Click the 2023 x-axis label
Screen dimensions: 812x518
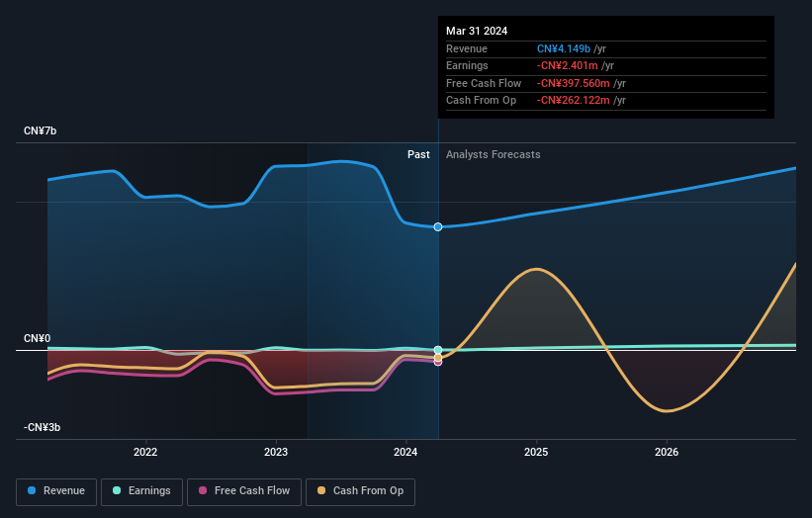pos(276,452)
